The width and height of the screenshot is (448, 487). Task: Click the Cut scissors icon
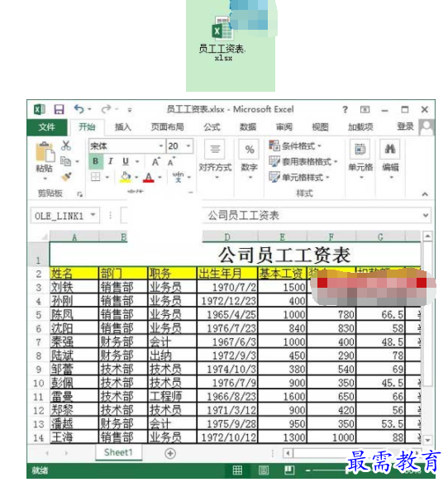click(x=66, y=145)
